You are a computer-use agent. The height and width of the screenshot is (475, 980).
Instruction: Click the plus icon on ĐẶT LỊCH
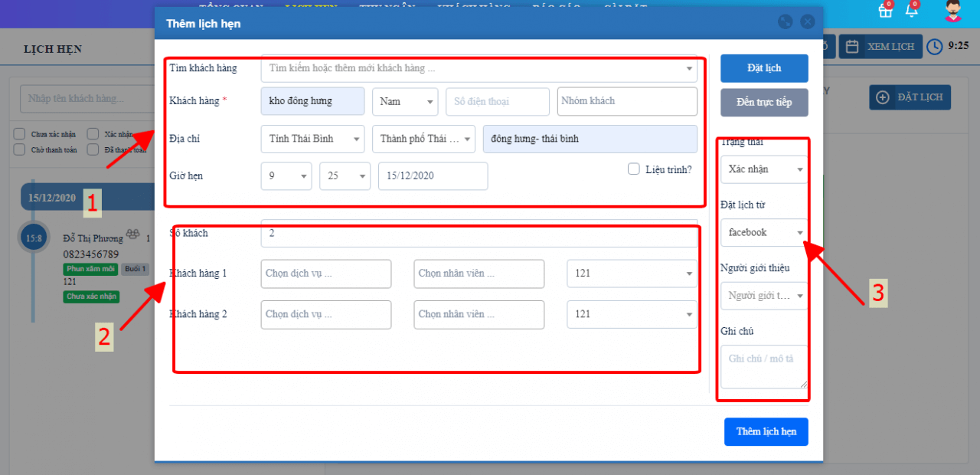(x=883, y=97)
